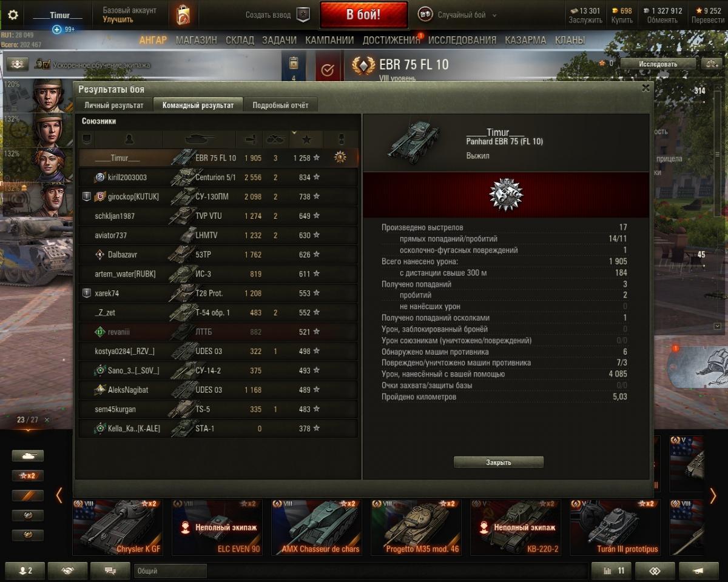
Task: Click the platoon creation badge icon
Action: (x=303, y=15)
